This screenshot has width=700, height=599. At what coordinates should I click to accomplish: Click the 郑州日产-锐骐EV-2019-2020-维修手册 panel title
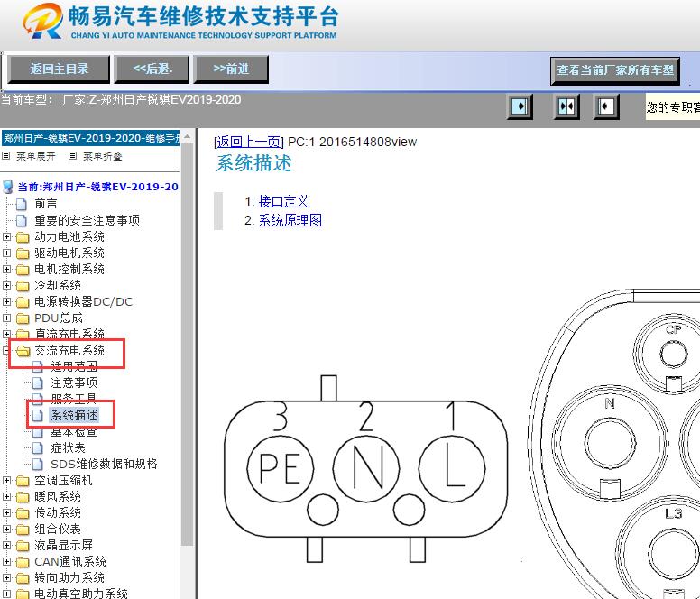coord(90,138)
